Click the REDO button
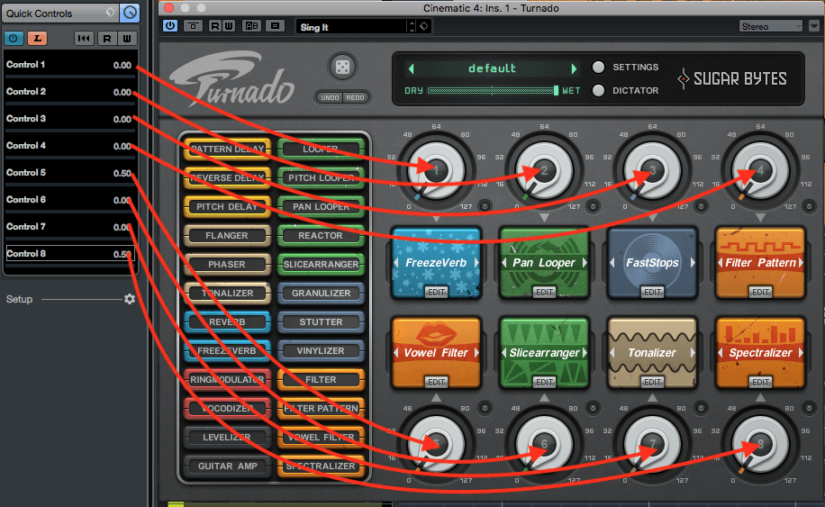The image size is (825, 507). click(355, 98)
